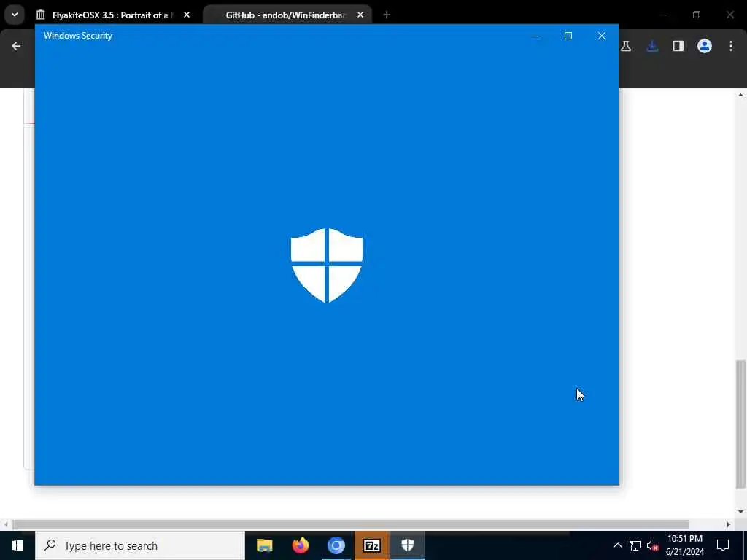Restore down the Chrome window
Image resolution: width=747 pixels, height=560 pixels.
pyautogui.click(x=697, y=15)
